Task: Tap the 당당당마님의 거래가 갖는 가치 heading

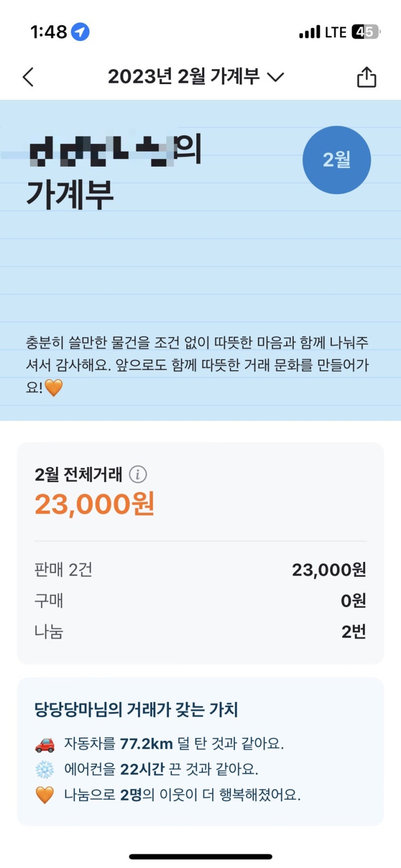Action: (x=136, y=709)
